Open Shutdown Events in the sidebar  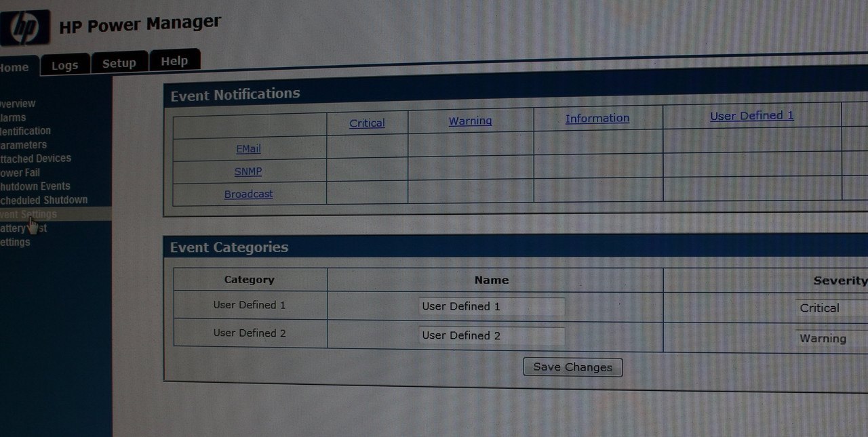[35, 186]
